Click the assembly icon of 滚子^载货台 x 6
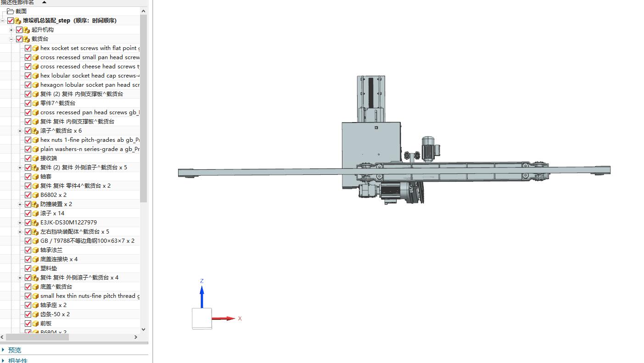The width and height of the screenshot is (644, 363). click(x=35, y=131)
